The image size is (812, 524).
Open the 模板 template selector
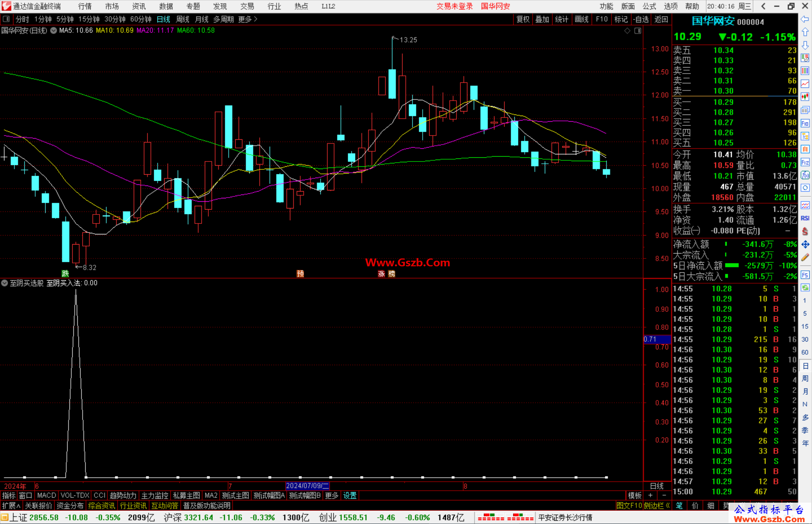click(x=635, y=495)
